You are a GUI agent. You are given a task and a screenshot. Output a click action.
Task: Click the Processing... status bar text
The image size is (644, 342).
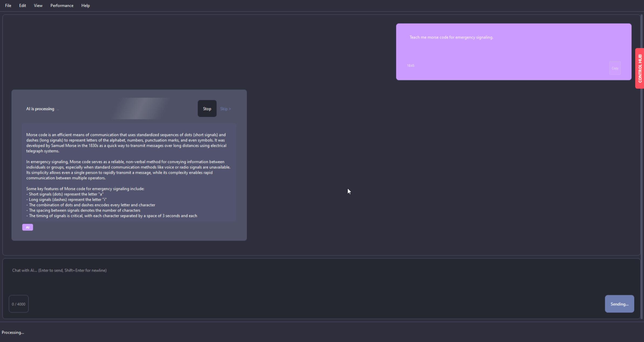(x=13, y=332)
